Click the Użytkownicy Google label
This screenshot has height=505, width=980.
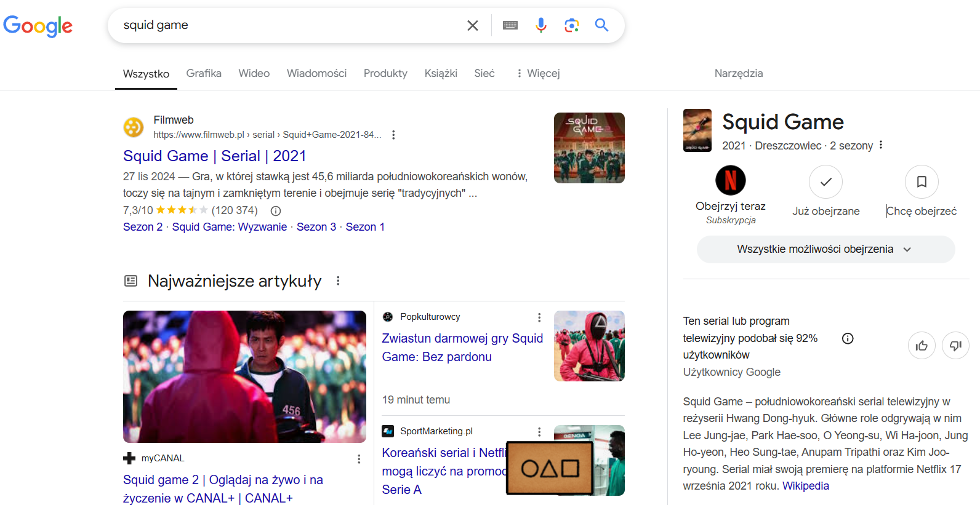[x=732, y=372]
